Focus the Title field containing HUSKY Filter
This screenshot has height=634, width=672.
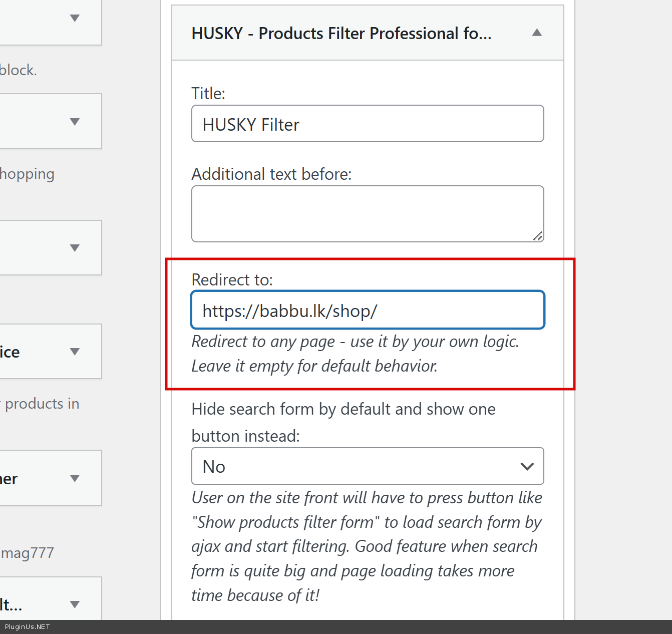[x=367, y=124]
